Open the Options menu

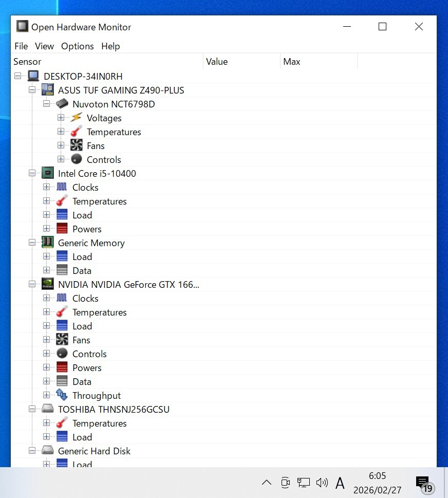pos(78,46)
